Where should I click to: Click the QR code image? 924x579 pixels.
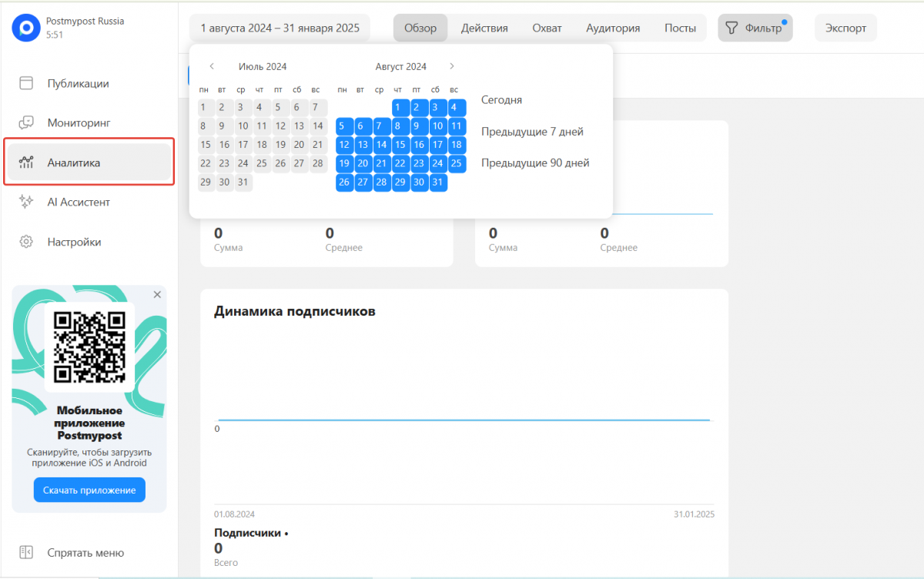coord(89,346)
